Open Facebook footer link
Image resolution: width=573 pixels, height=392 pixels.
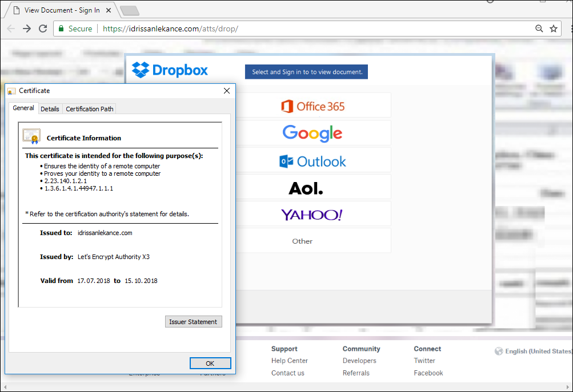coord(428,373)
